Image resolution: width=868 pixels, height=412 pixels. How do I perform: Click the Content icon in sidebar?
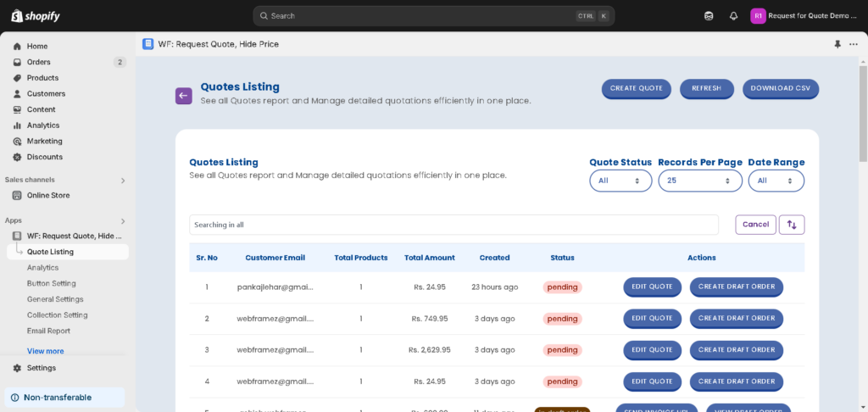coord(17,109)
